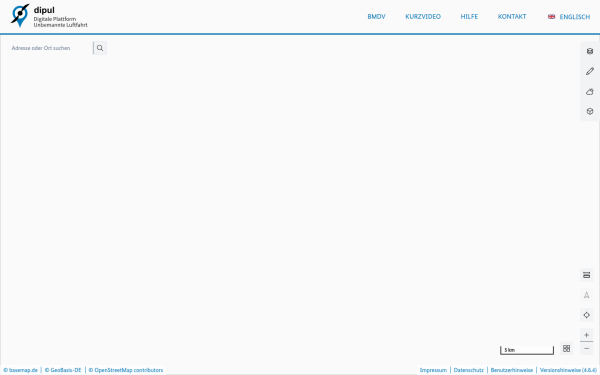Screen dimensions: 600x375
Task: Open the Versionshinweise link
Action: (x=568, y=370)
